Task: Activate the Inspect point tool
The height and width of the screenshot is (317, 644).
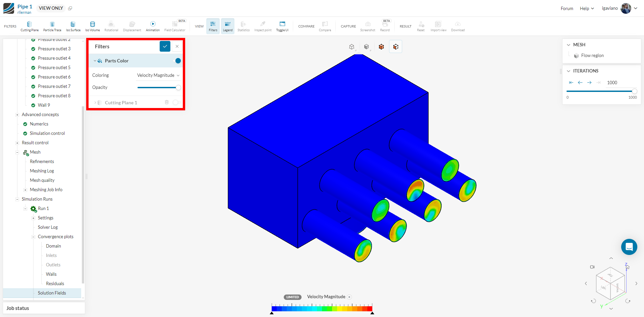Action: tap(263, 26)
